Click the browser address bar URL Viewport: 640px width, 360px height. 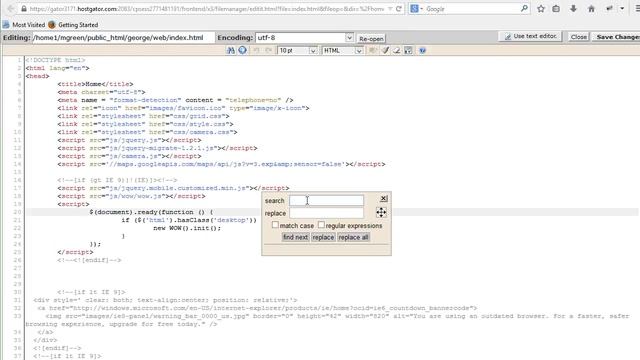point(207,9)
